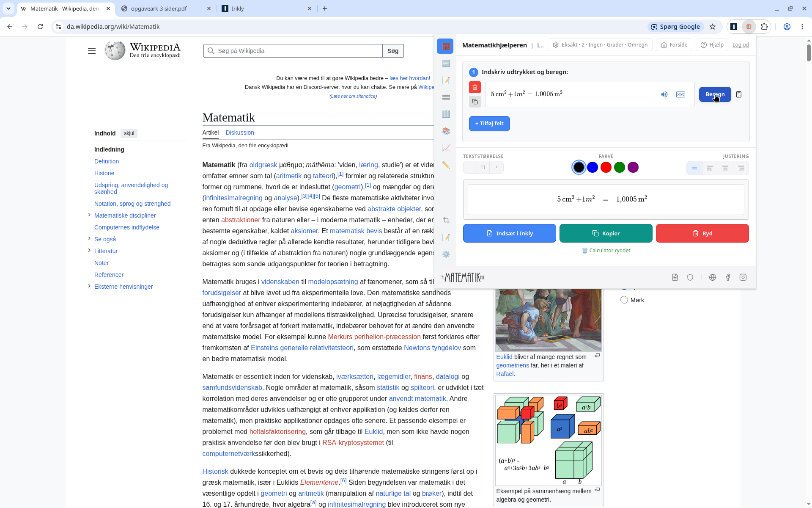Open the chart graph sidebar tool

click(x=446, y=148)
